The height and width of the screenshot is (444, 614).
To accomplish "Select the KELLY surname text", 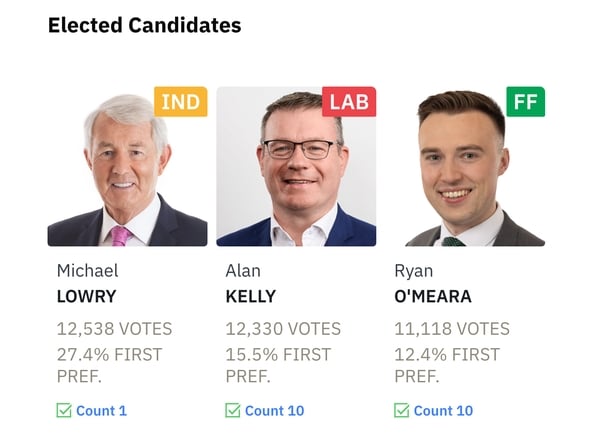I will (250, 296).
